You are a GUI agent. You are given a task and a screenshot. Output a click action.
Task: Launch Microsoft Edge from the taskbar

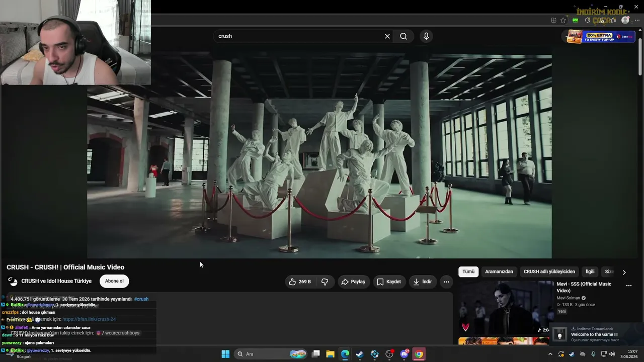pos(345,354)
